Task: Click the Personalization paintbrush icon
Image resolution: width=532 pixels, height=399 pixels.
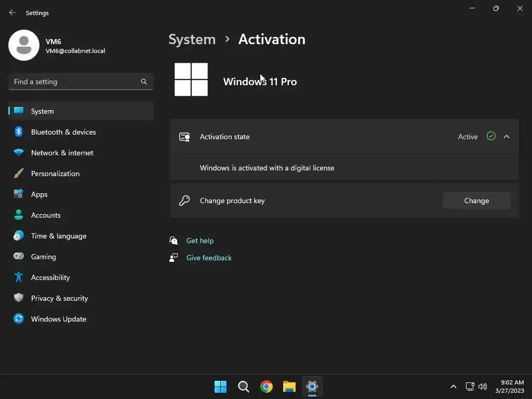Action: tap(19, 174)
